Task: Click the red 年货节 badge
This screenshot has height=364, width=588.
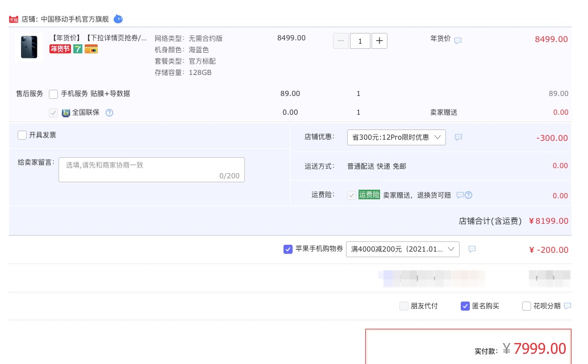Action: 60,49
